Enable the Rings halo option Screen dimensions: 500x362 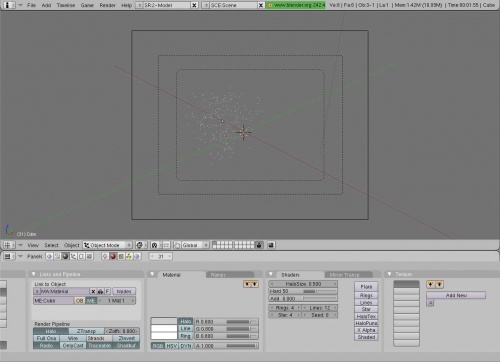coord(366,295)
